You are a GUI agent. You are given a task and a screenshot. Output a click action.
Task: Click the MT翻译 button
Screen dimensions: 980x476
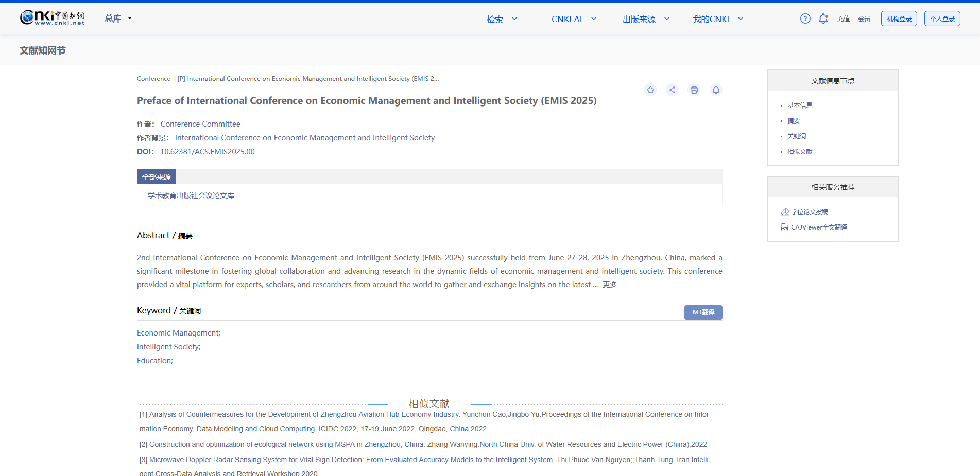pos(703,312)
